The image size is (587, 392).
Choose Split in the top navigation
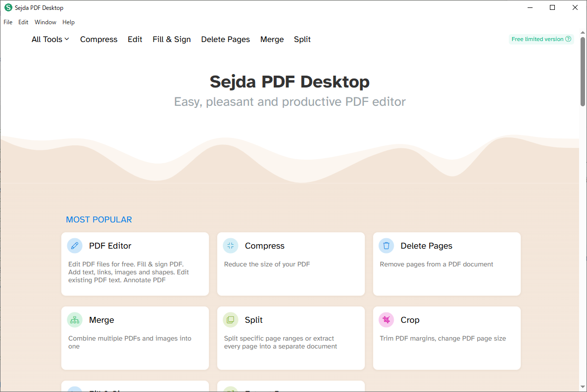(x=302, y=39)
